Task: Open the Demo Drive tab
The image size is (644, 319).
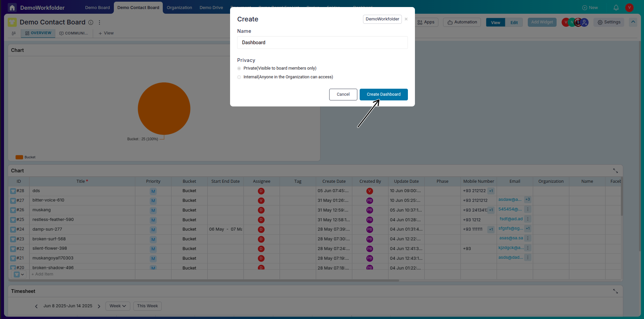Action: (x=211, y=8)
